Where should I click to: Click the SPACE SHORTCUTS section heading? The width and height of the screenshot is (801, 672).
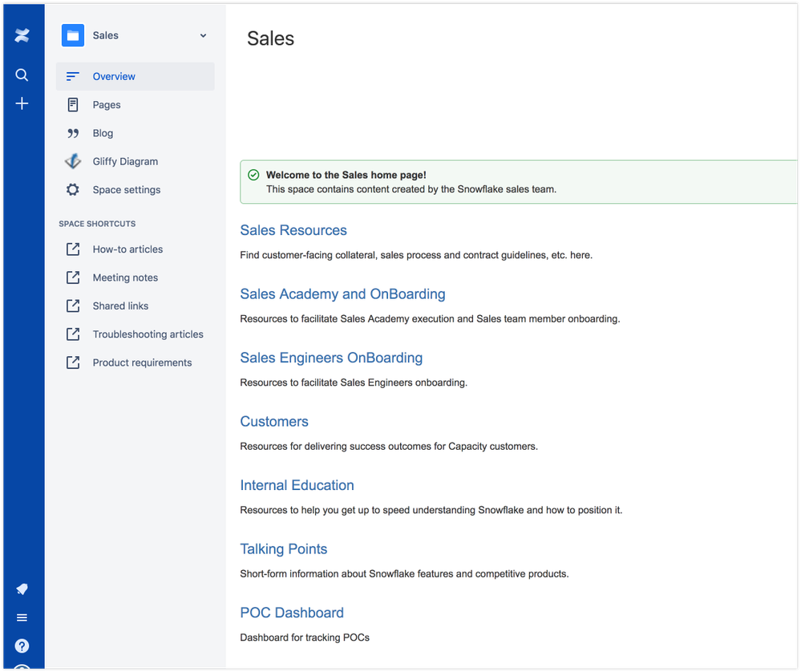click(97, 224)
